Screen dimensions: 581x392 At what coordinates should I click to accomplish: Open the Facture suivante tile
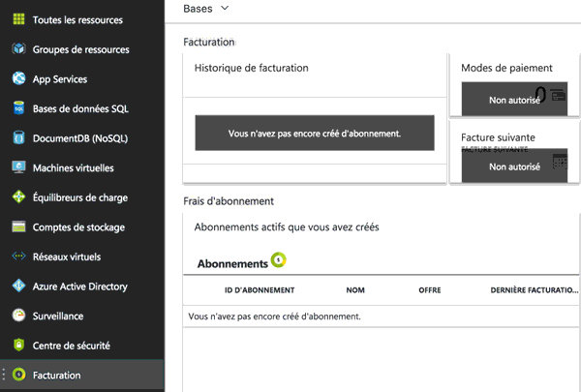click(x=514, y=152)
